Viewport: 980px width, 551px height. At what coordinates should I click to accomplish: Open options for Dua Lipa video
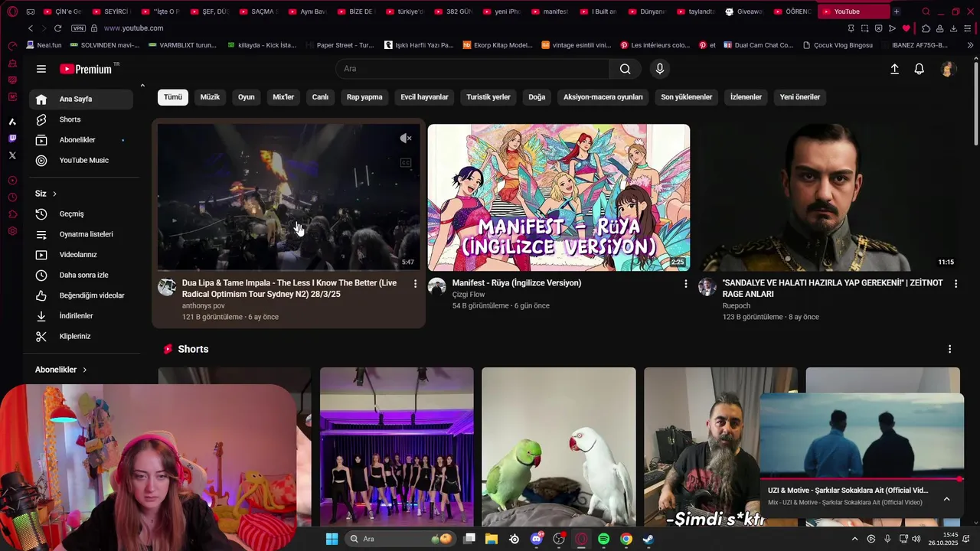pos(415,284)
